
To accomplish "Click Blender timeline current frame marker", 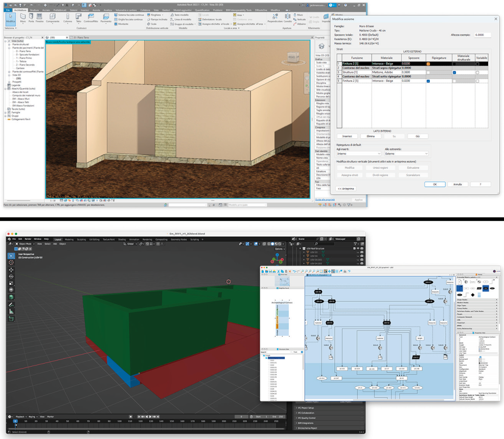I will tap(15, 421).
